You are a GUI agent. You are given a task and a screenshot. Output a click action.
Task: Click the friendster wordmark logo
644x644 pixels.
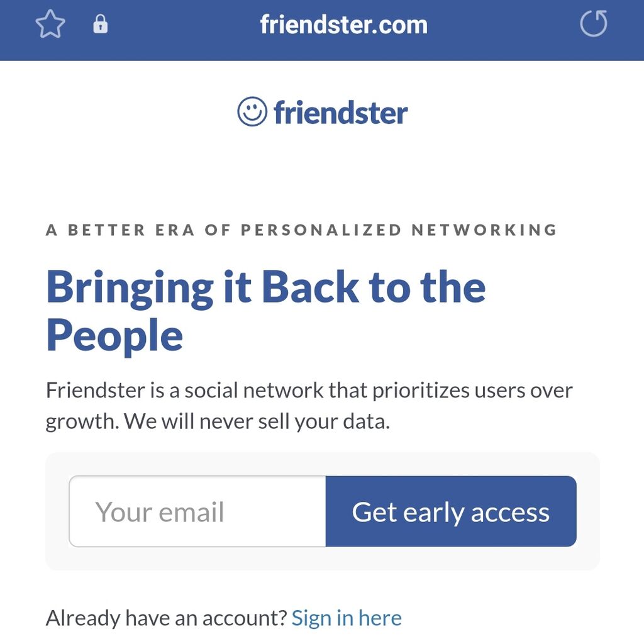point(340,112)
